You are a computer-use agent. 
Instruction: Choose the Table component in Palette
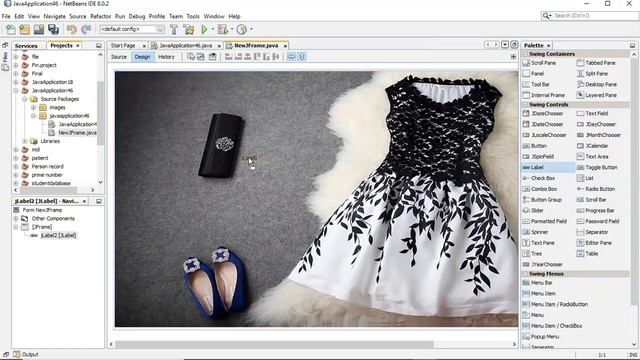[587, 253]
